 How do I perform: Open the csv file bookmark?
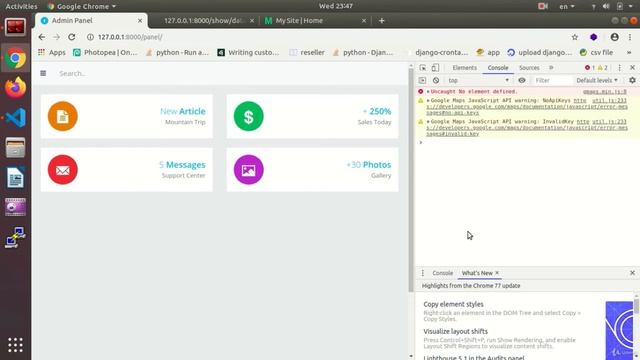tap(596, 53)
